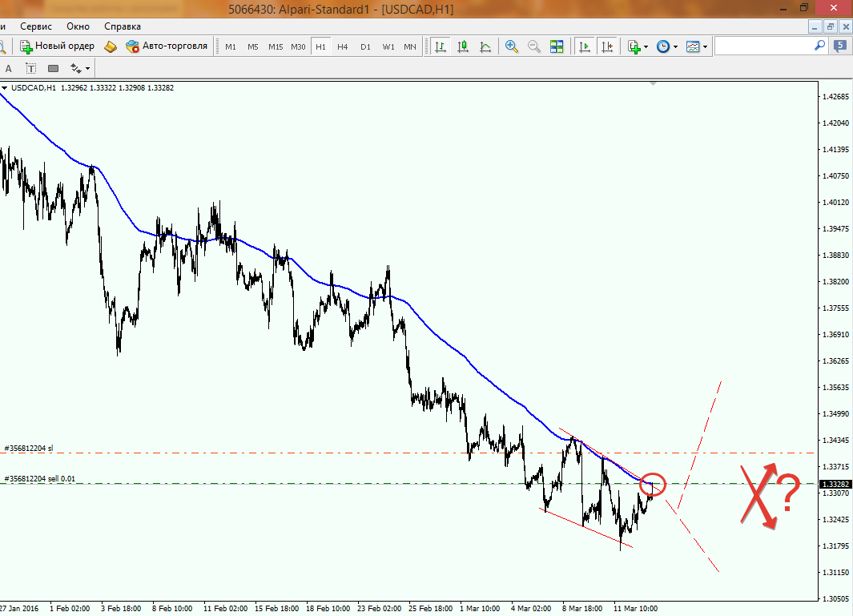The image size is (853, 616).
Task: Restore the inner chart window
Action: click(830, 26)
